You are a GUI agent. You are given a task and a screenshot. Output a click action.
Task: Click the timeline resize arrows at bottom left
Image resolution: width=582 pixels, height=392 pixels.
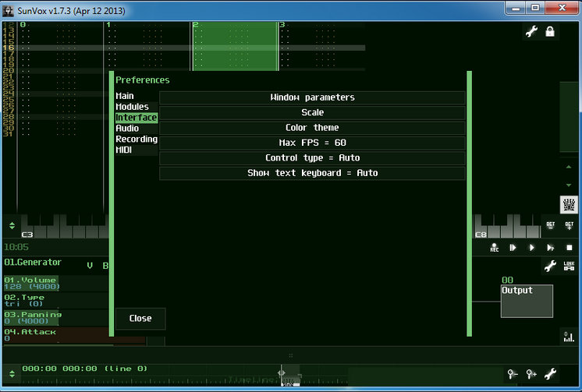click(12, 374)
